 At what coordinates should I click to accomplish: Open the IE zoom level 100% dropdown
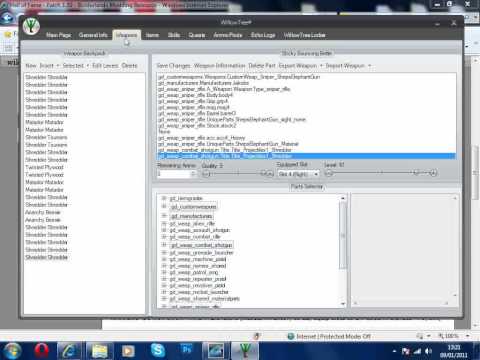click(x=467, y=336)
